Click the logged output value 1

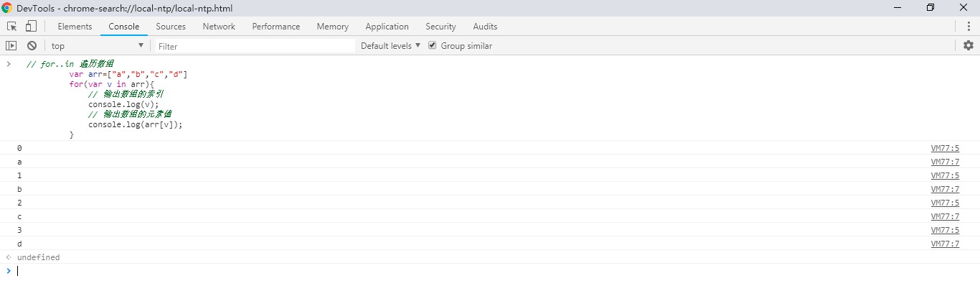pyautogui.click(x=19, y=175)
